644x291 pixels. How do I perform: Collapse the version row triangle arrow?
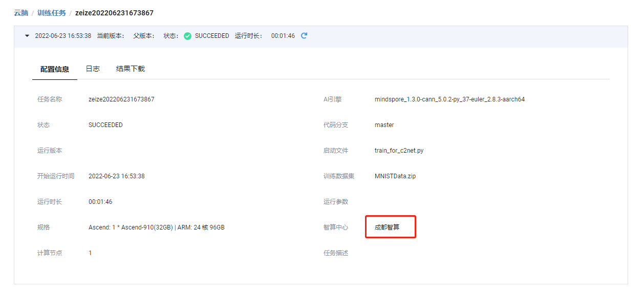click(x=27, y=36)
